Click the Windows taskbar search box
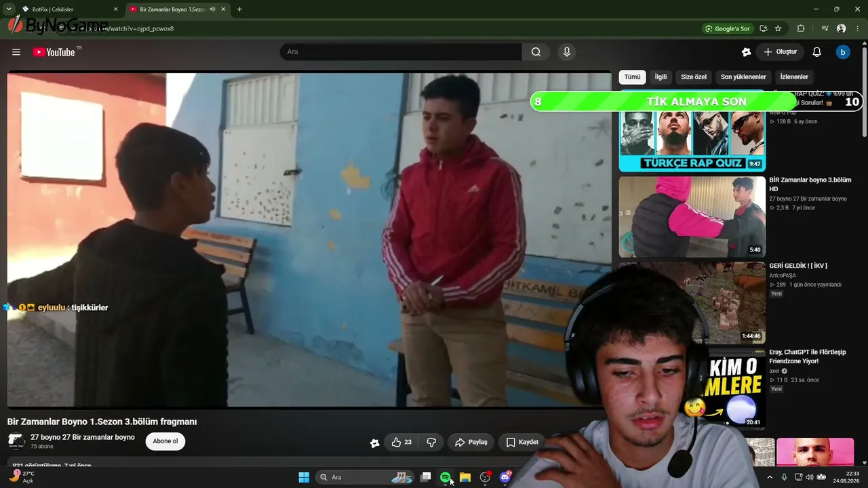868x488 pixels. tap(366, 477)
